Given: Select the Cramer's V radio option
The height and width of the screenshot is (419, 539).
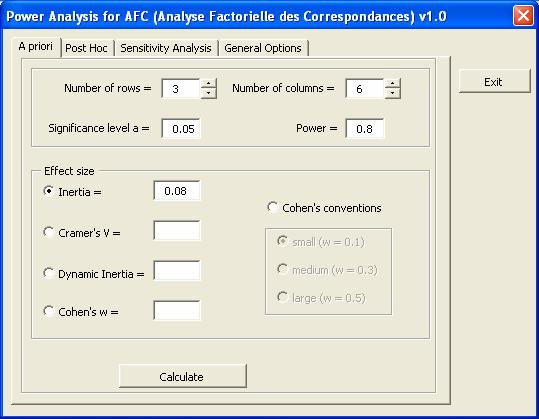Looking at the screenshot, I should [x=48, y=232].
